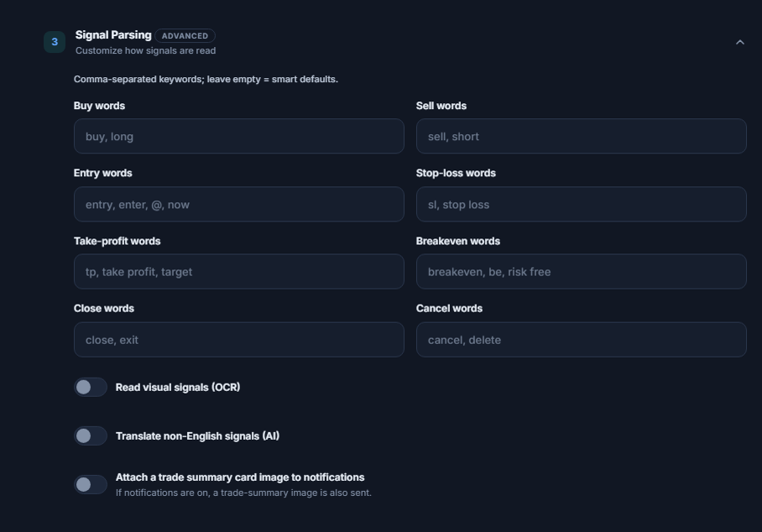Activate the Cancel words input
The width and height of the screenshot is (762, 532).
pos(582,340)
